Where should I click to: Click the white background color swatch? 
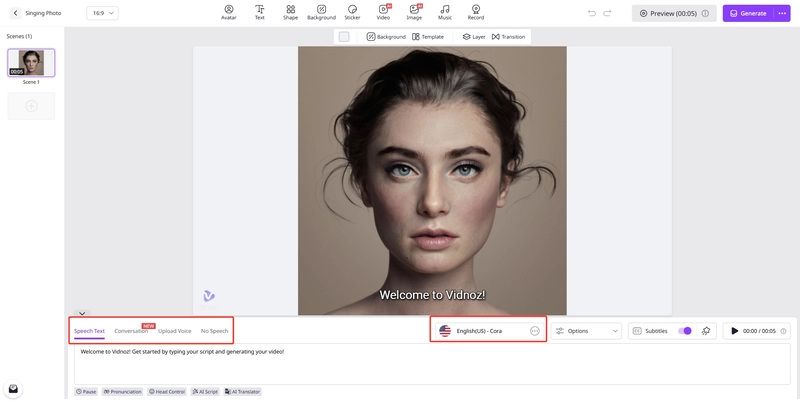(344, 36)
